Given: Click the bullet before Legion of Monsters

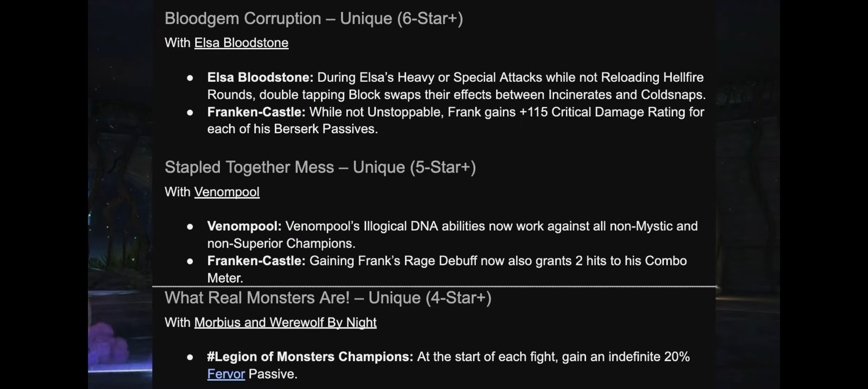Looking at the screenshot, I should pyautogui.click(x=190, y=357).
